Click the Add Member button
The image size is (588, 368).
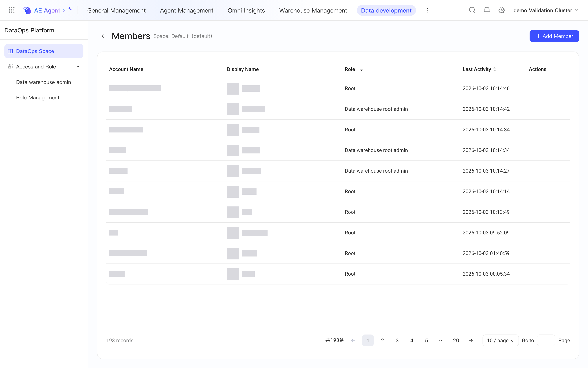[554, 36]
